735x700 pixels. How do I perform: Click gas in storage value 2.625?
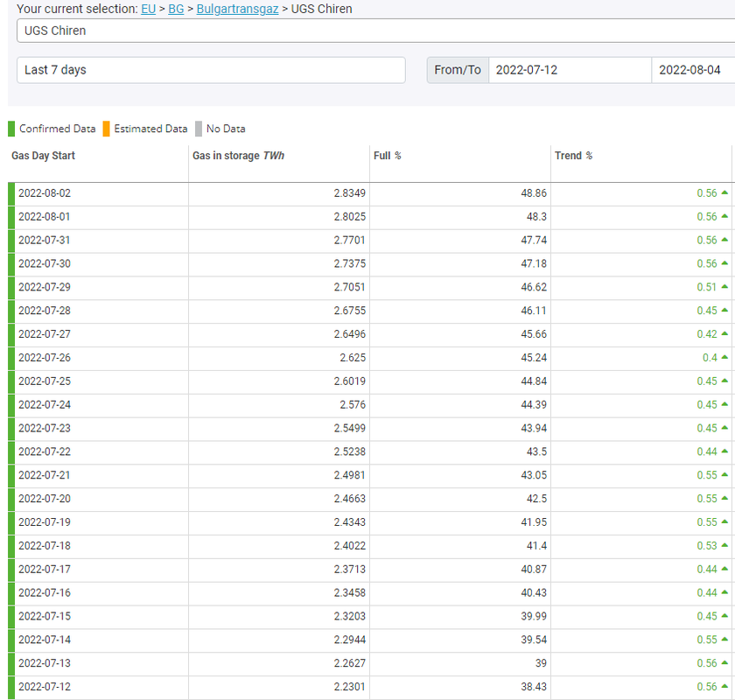click(x=353, y=358)
